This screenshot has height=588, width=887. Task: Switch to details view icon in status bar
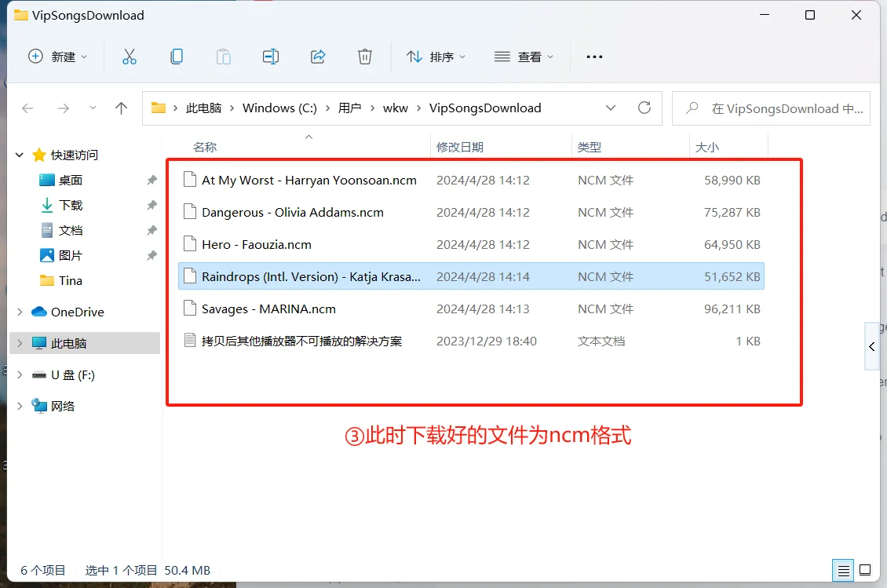click(x=843, y=571)
